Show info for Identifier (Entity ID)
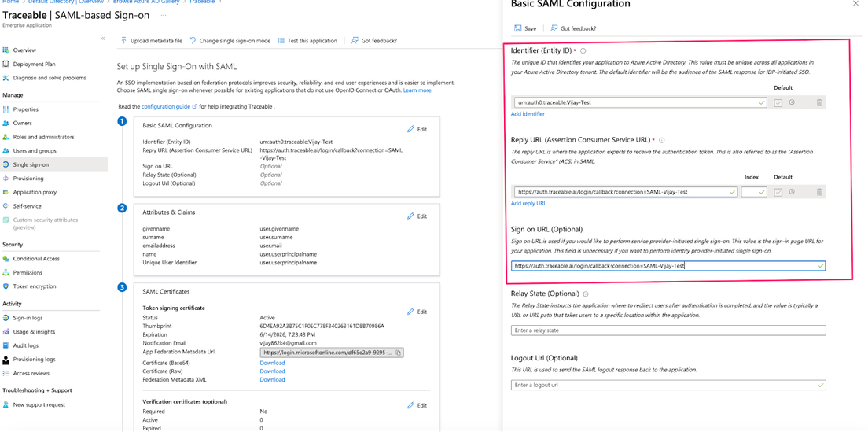This screenshot has width=868, height=432. (x=583, y=50)
